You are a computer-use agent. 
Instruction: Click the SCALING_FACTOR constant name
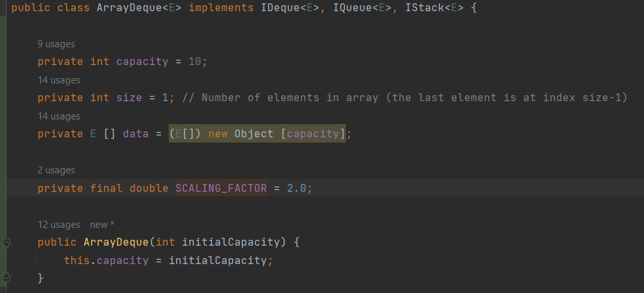pyautogui.click(x=221, y=188)
